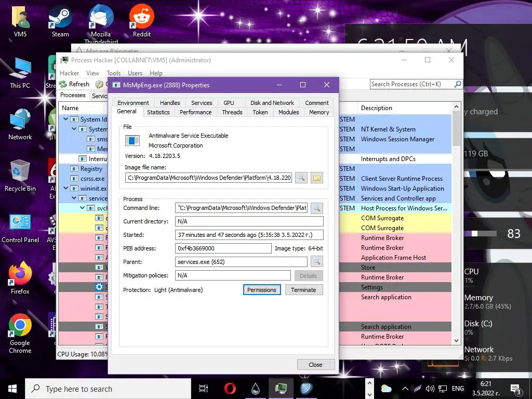Click the inspect icon beside Image file name

tap(301, 178)
